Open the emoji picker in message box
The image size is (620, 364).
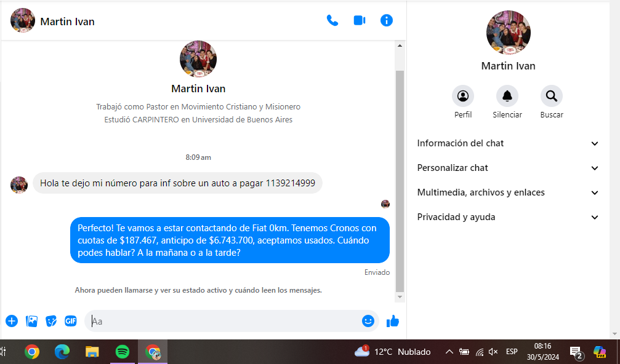pyautogui.click(x=368, y=321)
